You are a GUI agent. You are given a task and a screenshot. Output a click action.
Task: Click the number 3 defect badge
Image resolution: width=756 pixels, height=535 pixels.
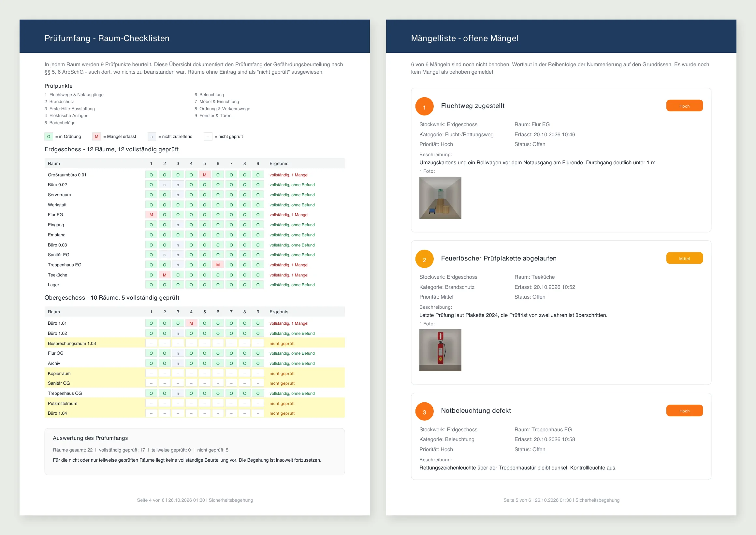click(424, 411)
